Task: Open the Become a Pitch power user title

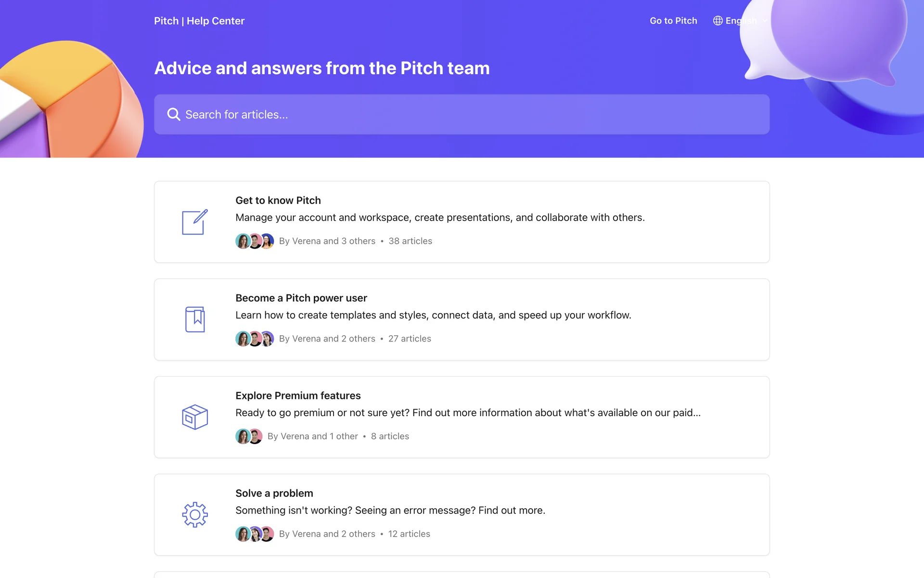Action: (x=301, y=298)
